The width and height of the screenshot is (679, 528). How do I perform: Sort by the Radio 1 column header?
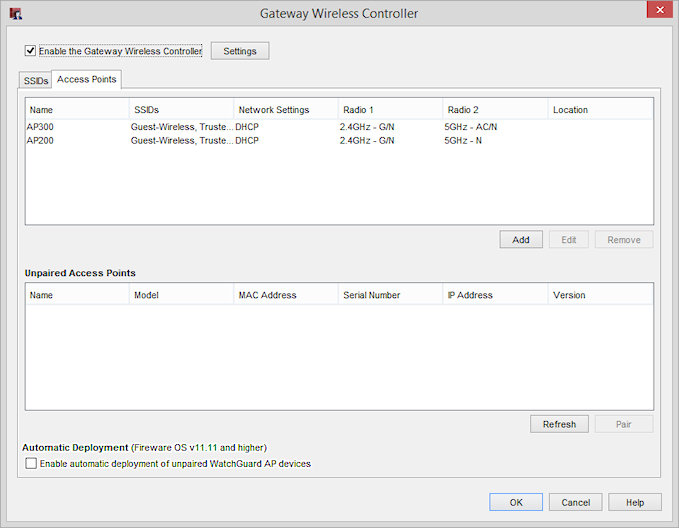tap(390, 110)
